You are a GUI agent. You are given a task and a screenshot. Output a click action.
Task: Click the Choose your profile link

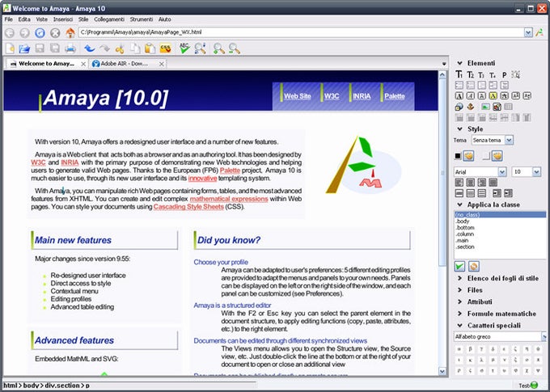pyautogui.click(x=221, y=262)
